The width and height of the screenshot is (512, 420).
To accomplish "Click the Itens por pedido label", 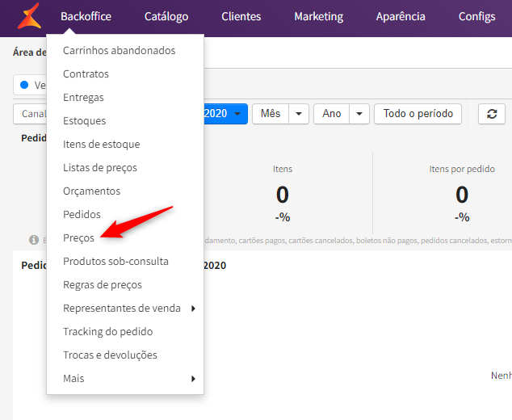I will click(x=462, y=169).
